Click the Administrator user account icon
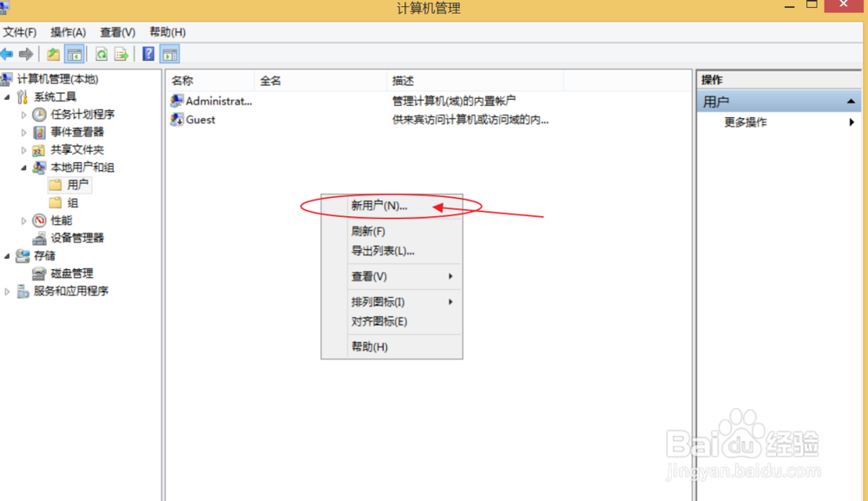This screenshot has height=501, width=868. tap(176, 101)
